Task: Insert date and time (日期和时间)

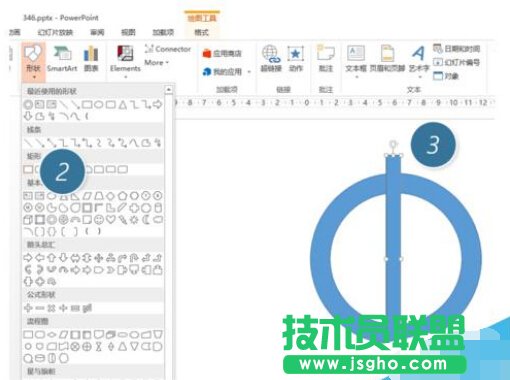Action: coord(456,49)
